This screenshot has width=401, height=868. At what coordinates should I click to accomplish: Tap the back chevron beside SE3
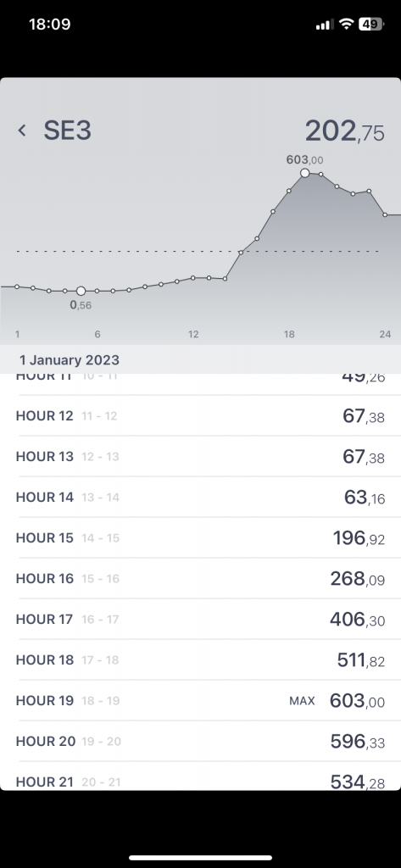[x=22, y=131]
